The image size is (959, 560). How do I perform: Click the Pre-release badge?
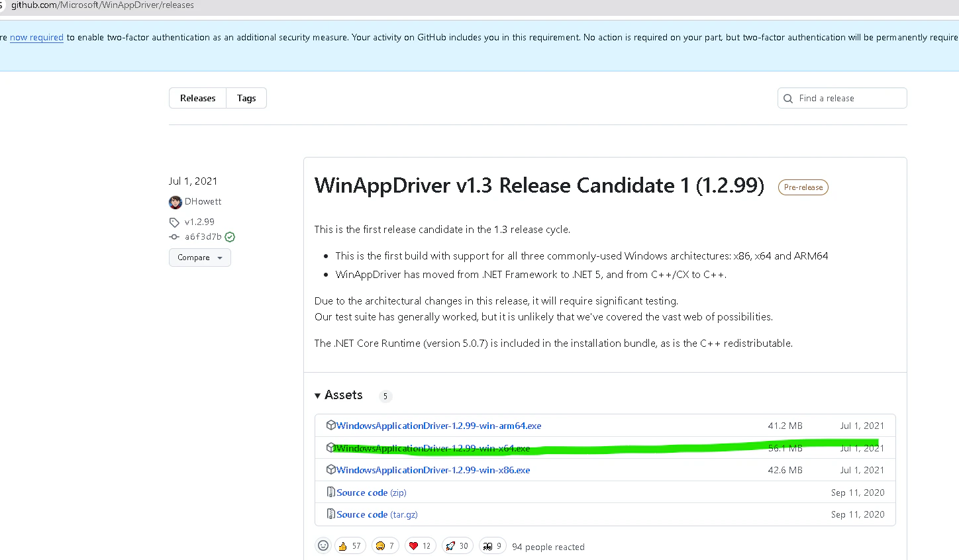pos(803,187)
